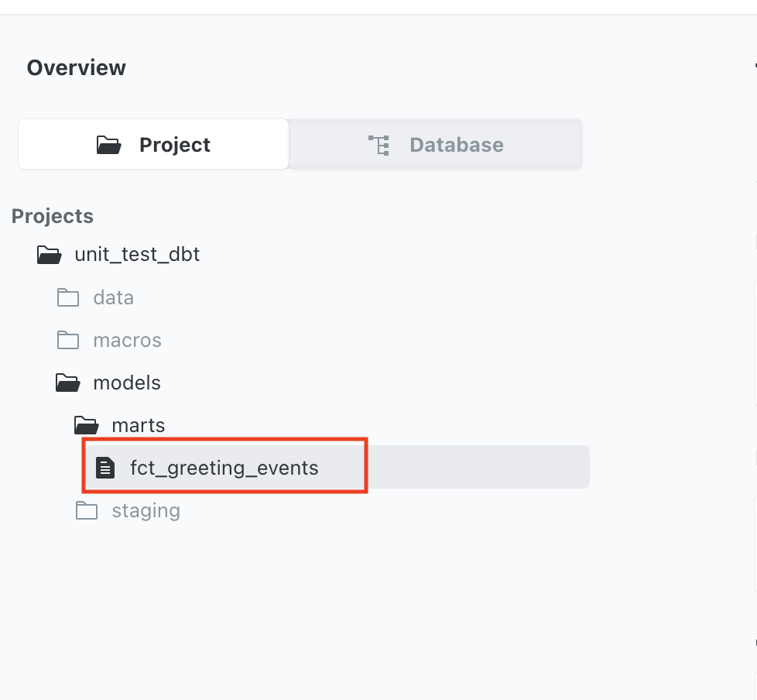
Task: Click the open marts folder icon
Action: coord(87,425)
